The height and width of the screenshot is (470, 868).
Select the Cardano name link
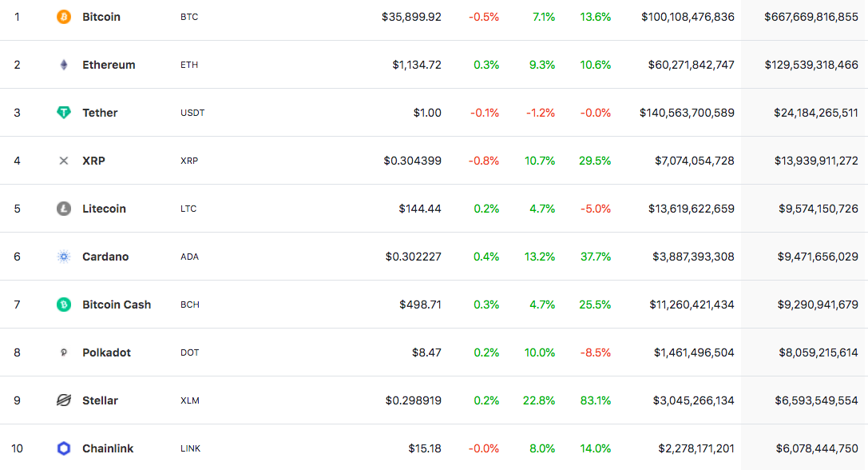[105, 257]
